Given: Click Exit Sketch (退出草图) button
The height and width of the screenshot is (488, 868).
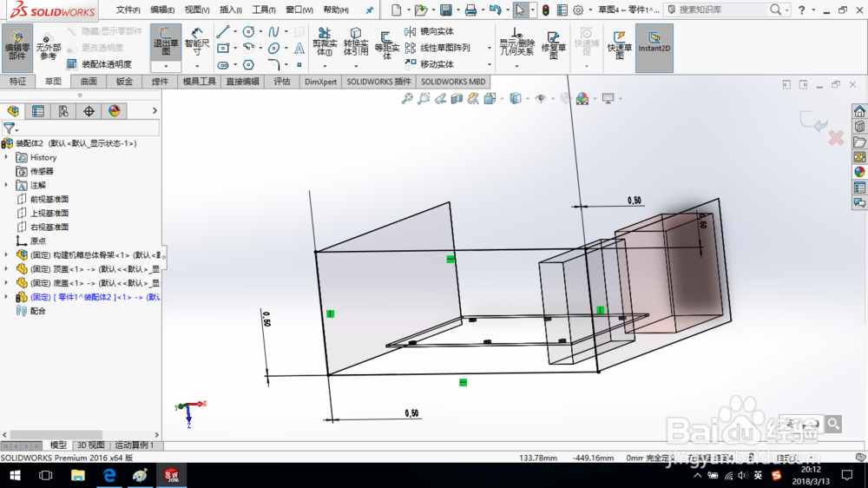Looking at the screenshot, I should coord(166,43).
